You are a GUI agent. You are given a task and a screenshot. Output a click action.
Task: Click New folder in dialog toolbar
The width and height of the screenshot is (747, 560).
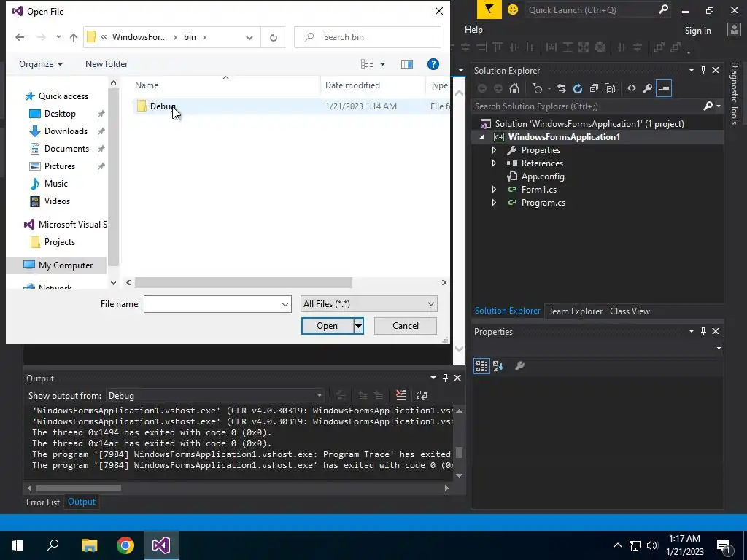[107, 64]
